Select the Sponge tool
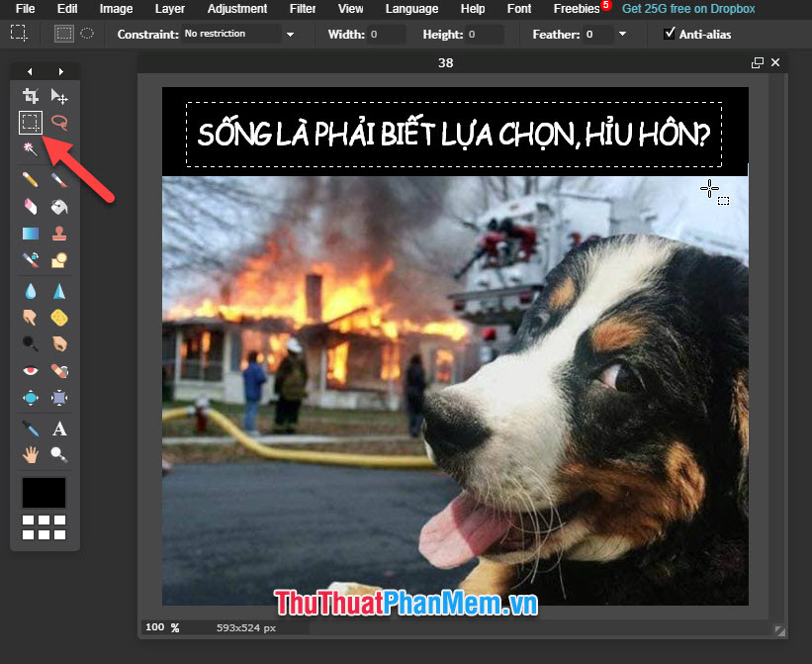 click(59, 318)
